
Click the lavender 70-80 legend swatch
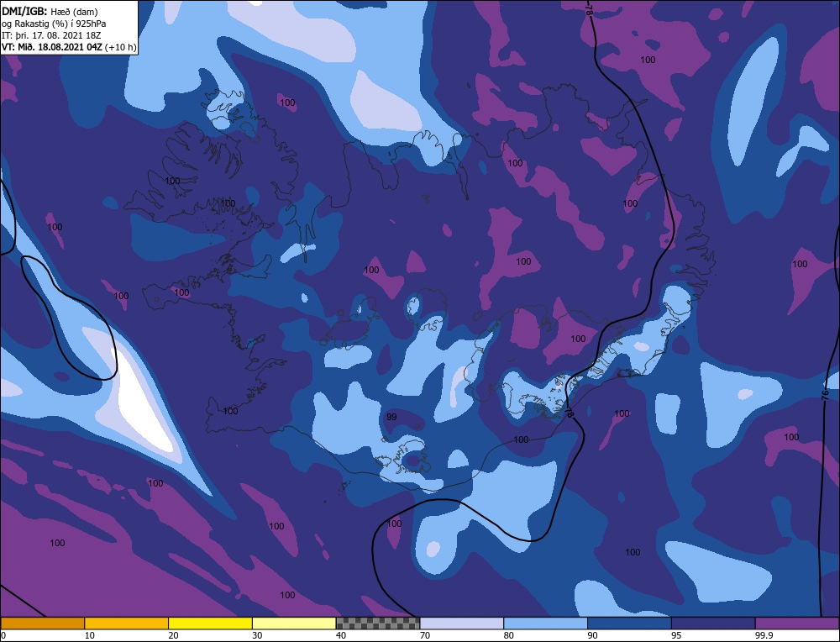(462, 623)
